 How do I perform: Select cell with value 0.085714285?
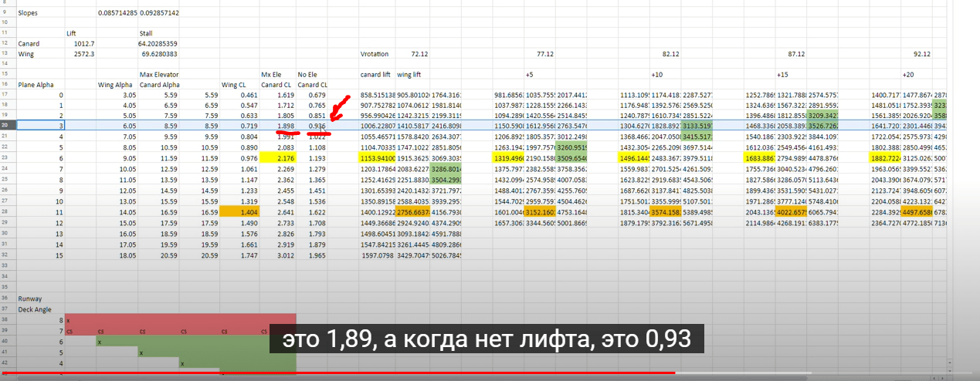point(117,13)
